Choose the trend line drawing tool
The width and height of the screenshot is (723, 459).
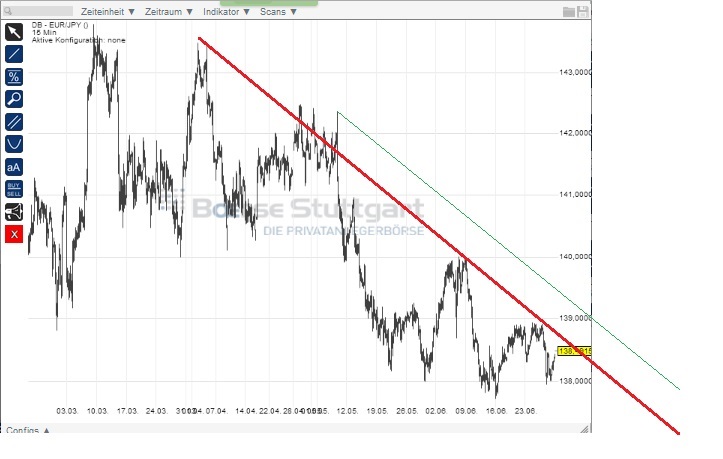click(x=14, y=54)
